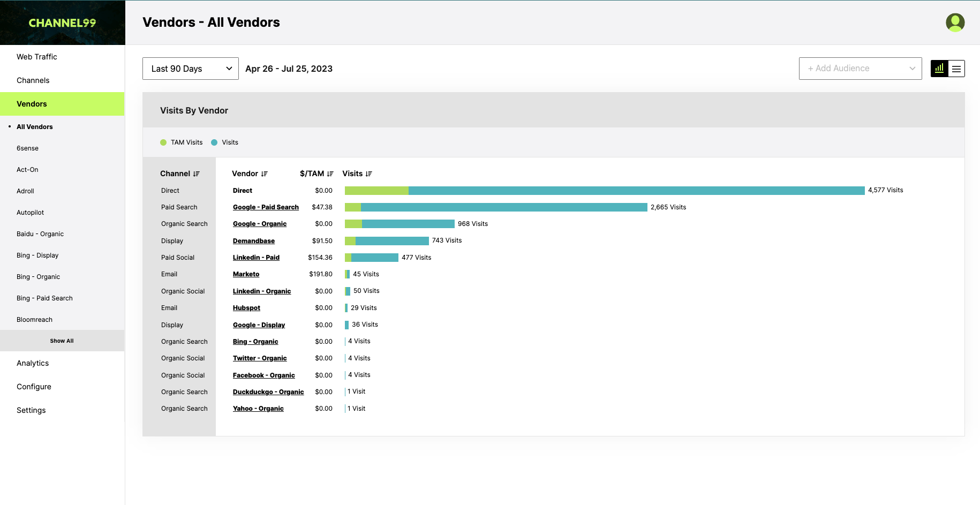Switch to bar chart view

pos(939,69)
